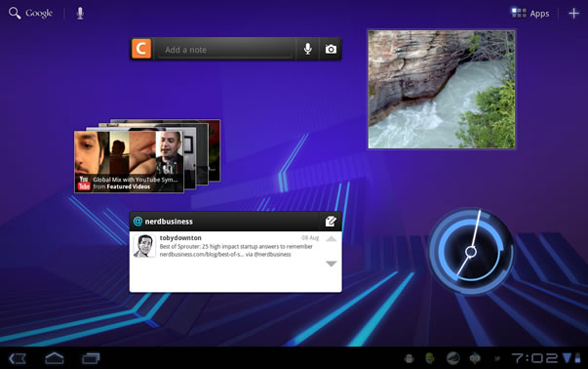Go to Home screen button
Viewport: 588px width, 369px height.
55,358
